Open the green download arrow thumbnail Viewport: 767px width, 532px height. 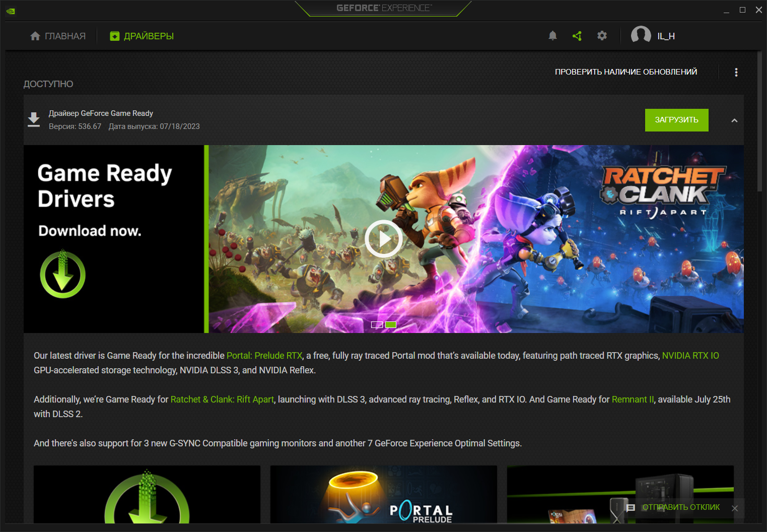(x=147, y=494)
